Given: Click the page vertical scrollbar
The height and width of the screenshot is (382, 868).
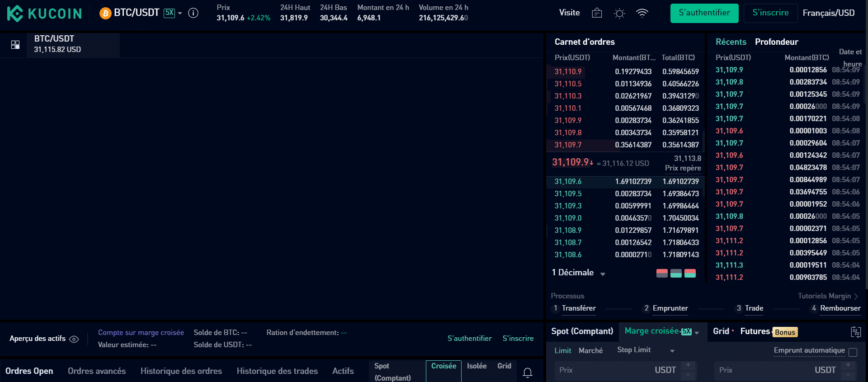Looking at the screenshot, I should click(866, 145).
